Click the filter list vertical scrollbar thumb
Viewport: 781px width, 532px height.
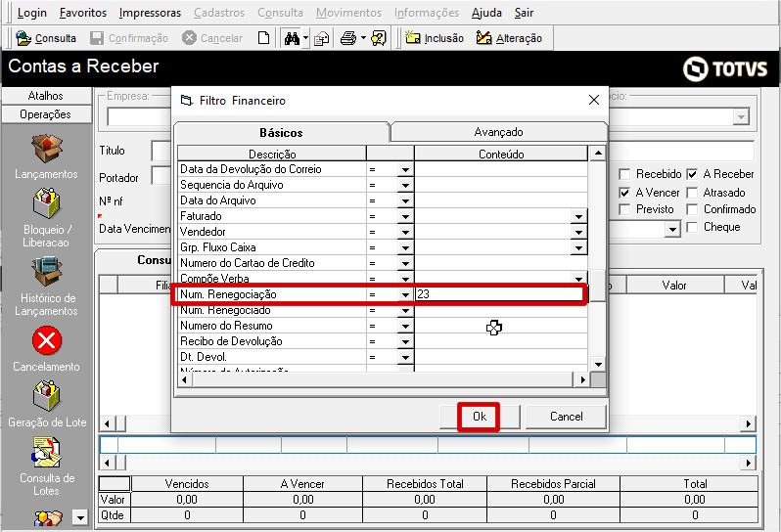click(x=598, y=286)
